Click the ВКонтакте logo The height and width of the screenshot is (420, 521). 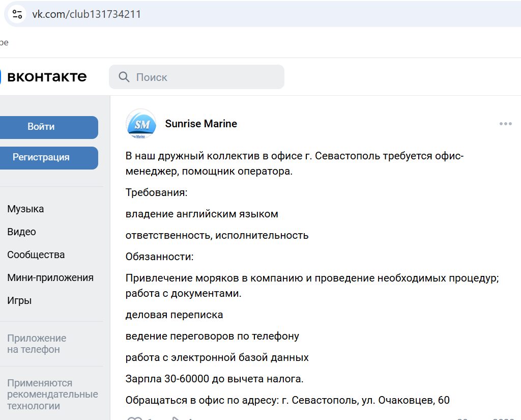point(46,77)
